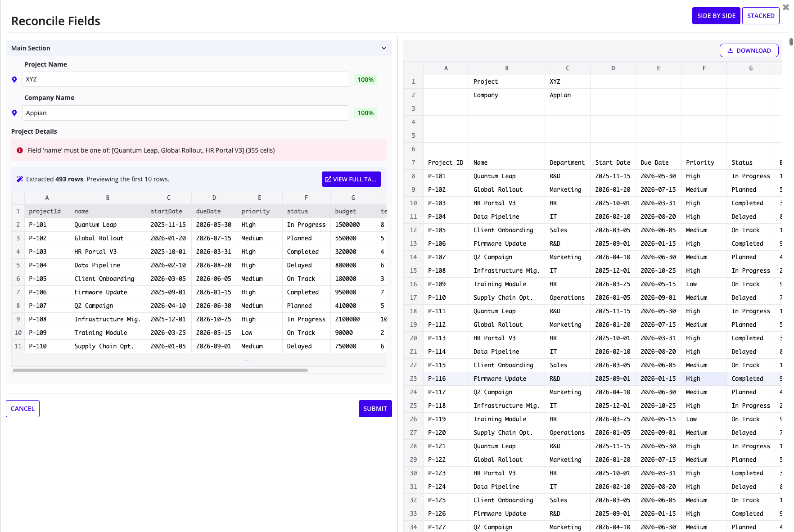Click 'Due Date' header in source spreadsheet
Image resolution: width=794 pixels, height=532 pixels.
click(659, 162)
